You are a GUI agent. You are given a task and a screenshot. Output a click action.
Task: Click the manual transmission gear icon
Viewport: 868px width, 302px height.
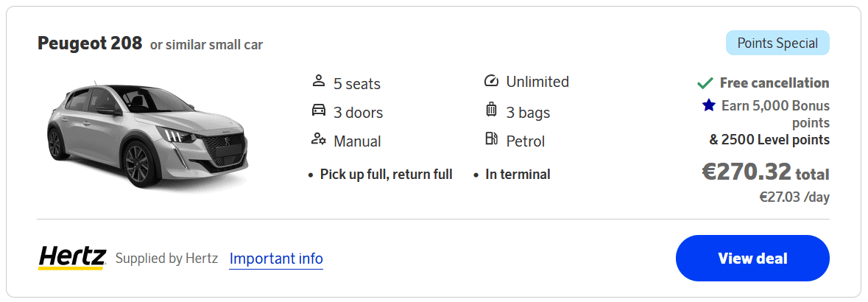point(319,139)
